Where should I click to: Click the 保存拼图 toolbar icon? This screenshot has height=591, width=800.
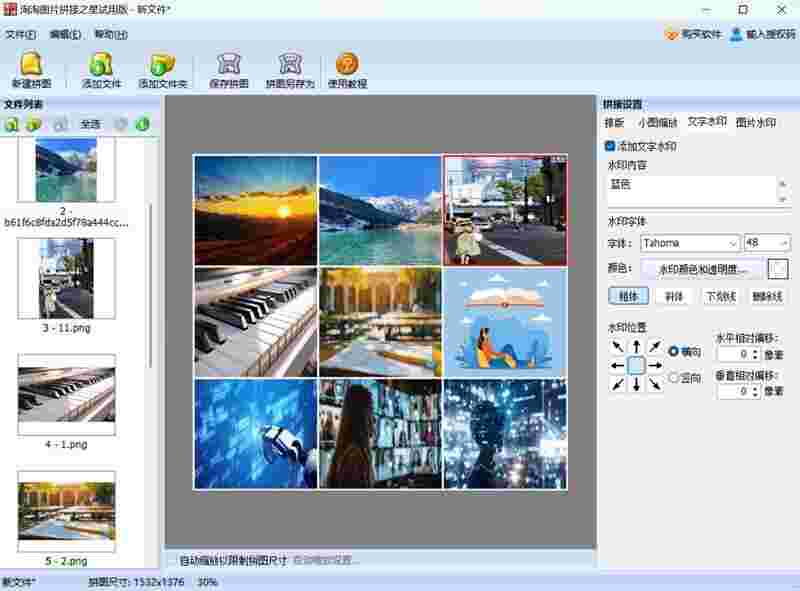(x=229, y=70)
